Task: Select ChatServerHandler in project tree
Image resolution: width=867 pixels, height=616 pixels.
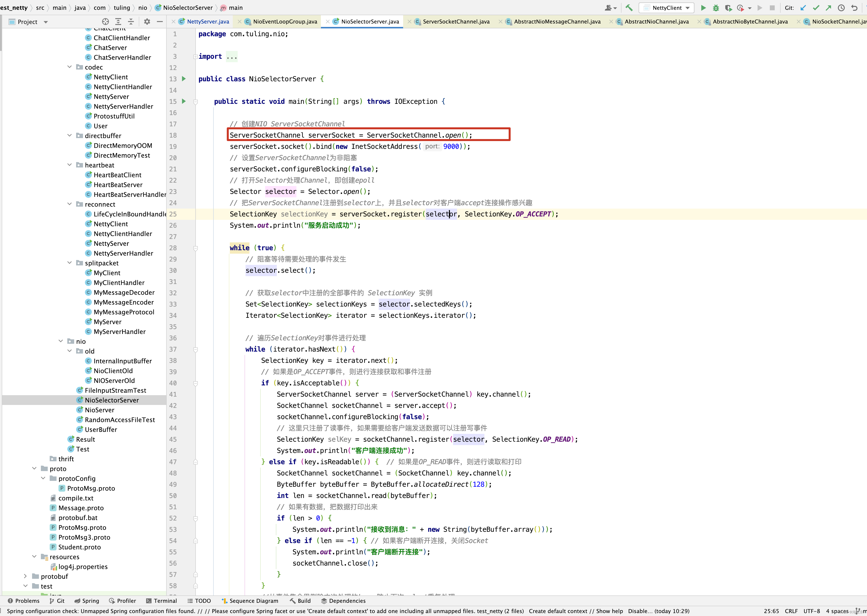Action: (122, 57)
